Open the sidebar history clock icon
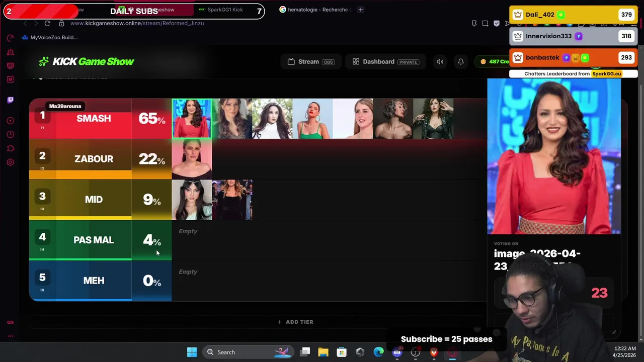Screen dimensions: 644x362 click(11, 134)
